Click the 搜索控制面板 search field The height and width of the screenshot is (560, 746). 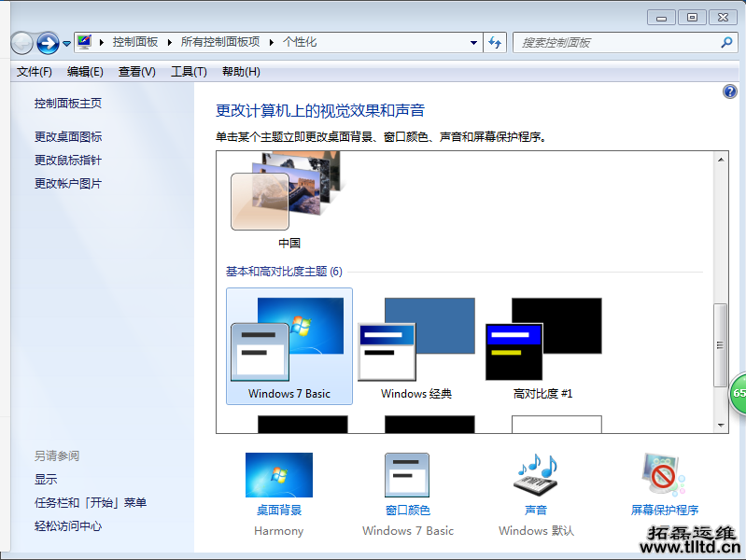[616, 42]
